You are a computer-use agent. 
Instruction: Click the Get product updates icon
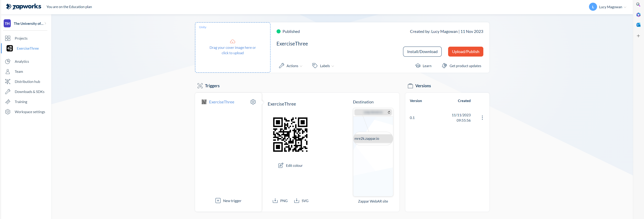tap(444, 66)
